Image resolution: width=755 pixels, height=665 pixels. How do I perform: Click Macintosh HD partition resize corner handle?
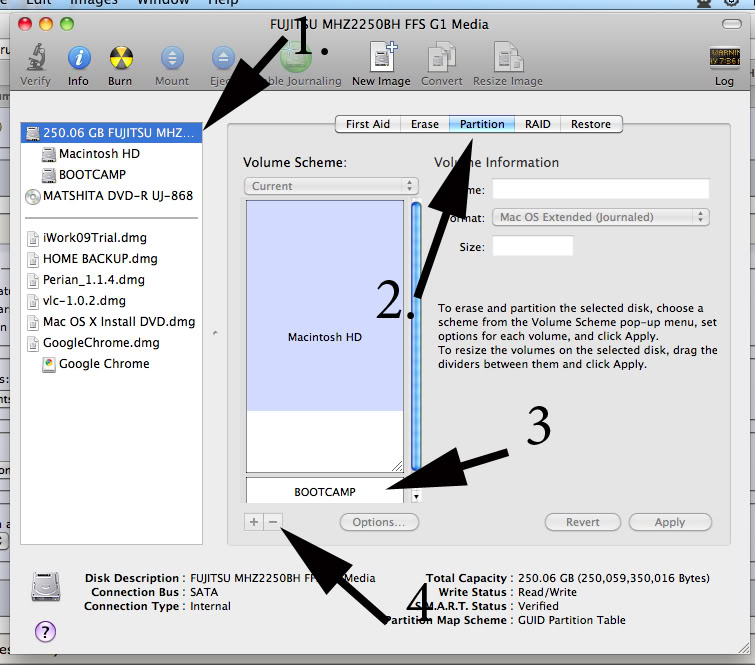[397, 466]
